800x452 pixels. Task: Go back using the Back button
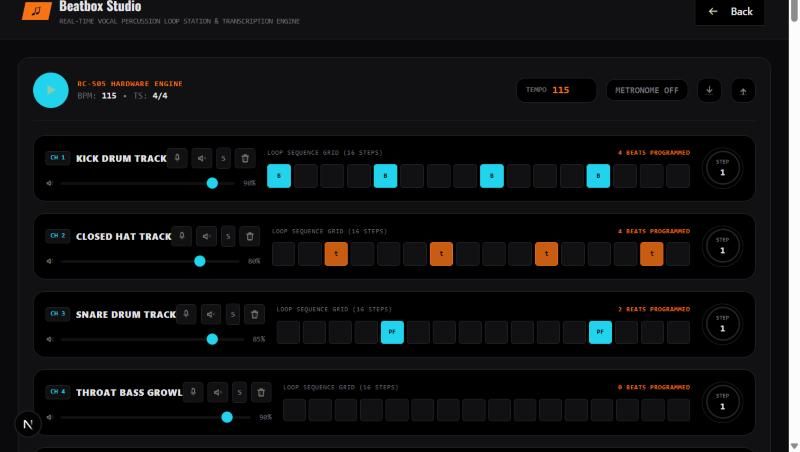(x=730, y=12)
